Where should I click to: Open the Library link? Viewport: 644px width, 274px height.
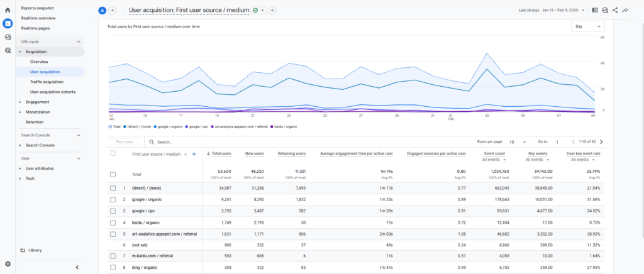35,250
